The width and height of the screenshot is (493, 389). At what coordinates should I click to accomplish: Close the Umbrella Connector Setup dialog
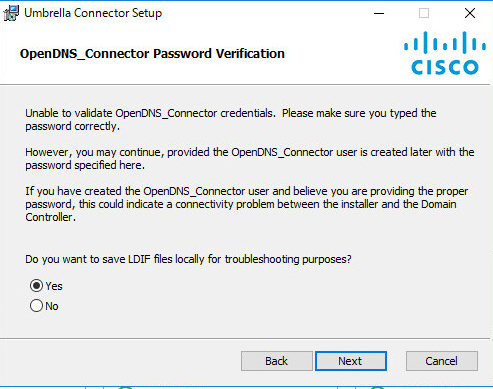coord(470,13)
